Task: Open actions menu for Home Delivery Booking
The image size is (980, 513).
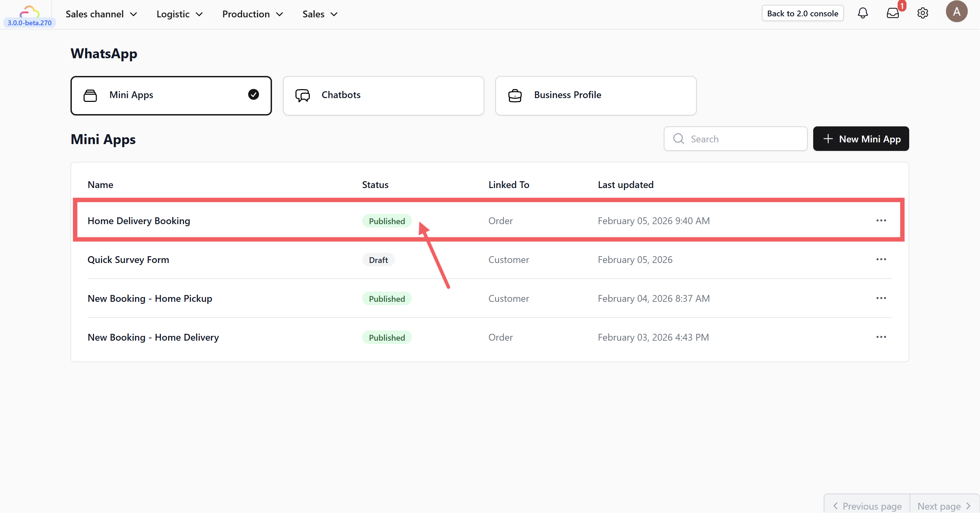Action: (x=881, y=221)
